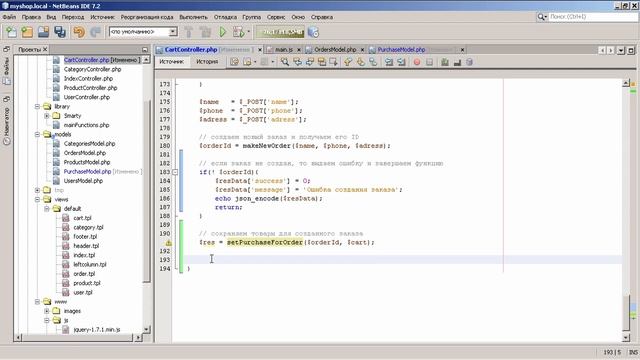Image resolution: width=640 pixels, height=360 pixels.
Task: Click the Debug Project toolbar icon
Action: [238, 32]
